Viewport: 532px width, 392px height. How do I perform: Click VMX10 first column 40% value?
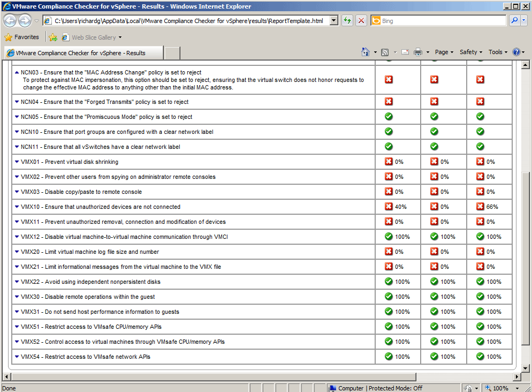pyautogui.click(x=401, y=207)
